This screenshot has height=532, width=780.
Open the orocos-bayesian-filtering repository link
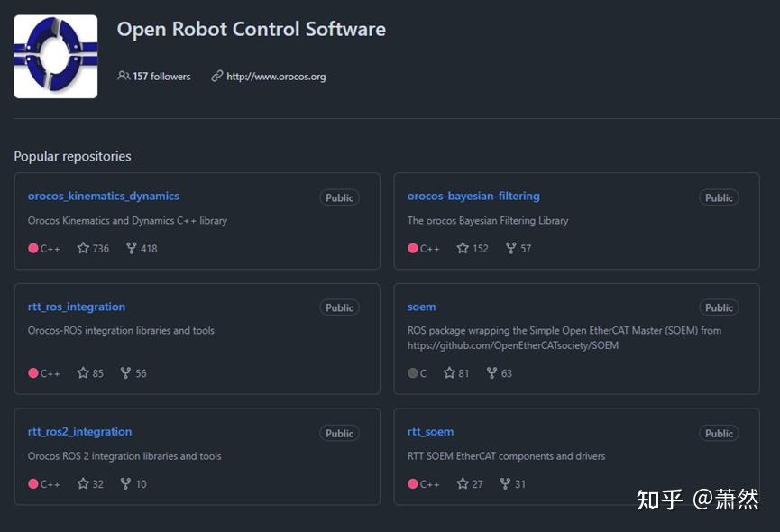(473, 196)
